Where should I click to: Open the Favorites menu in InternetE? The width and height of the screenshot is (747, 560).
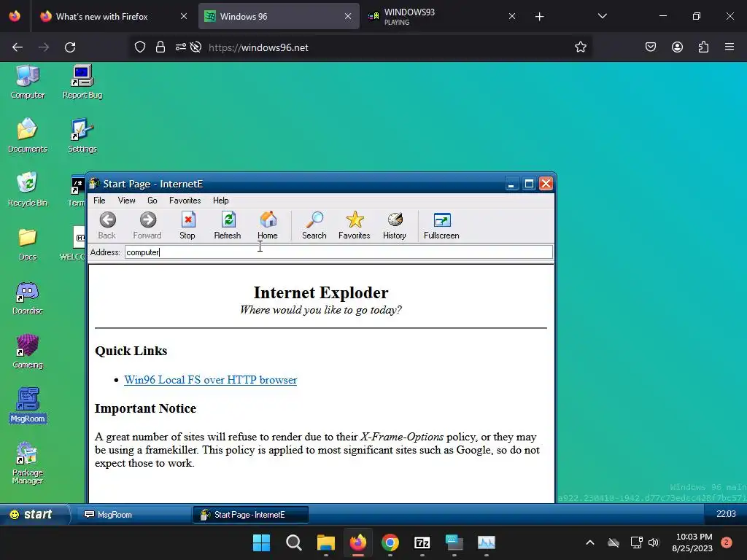185,201
